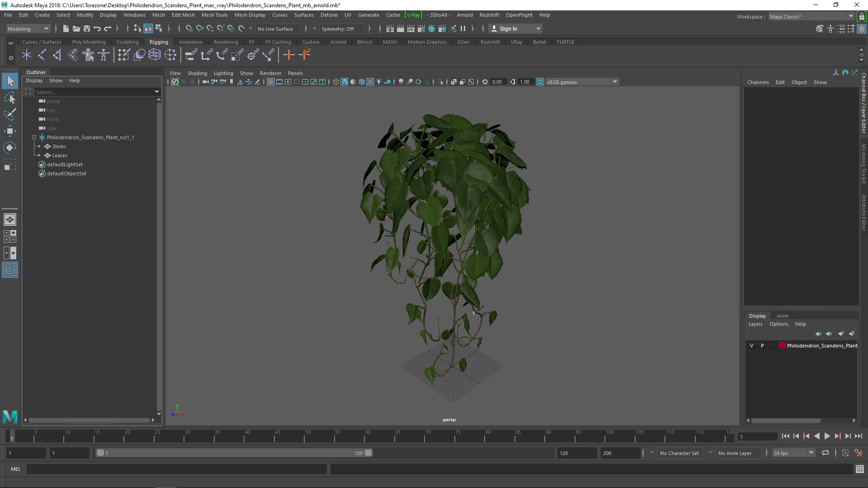Open the Mesh Tools menu
Viewport: 868px width, 488px height.
[214, 15]
